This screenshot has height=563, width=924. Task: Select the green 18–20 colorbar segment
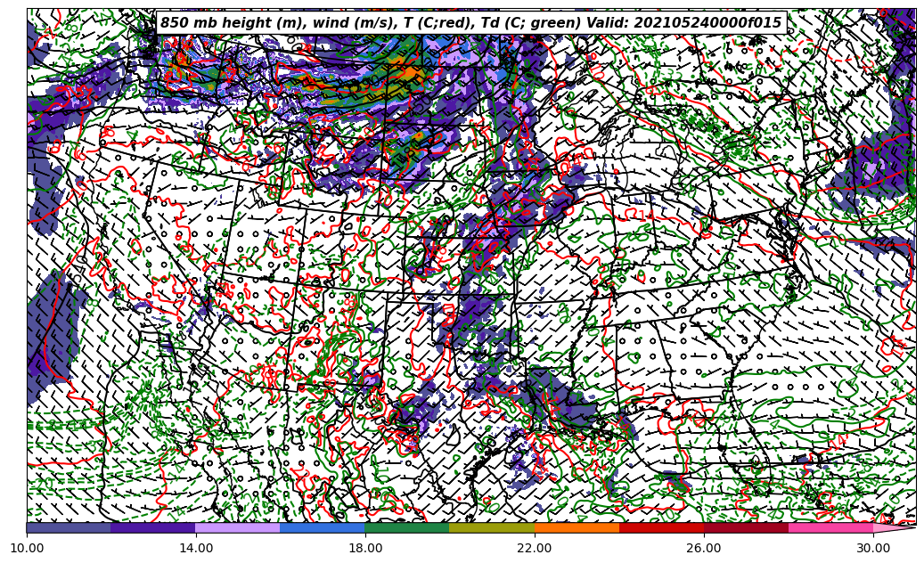click(407, 527)
